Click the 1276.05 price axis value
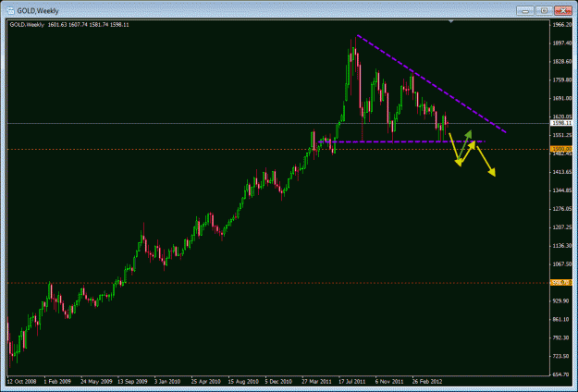This screenshot has height=392, width=578. 562,209
